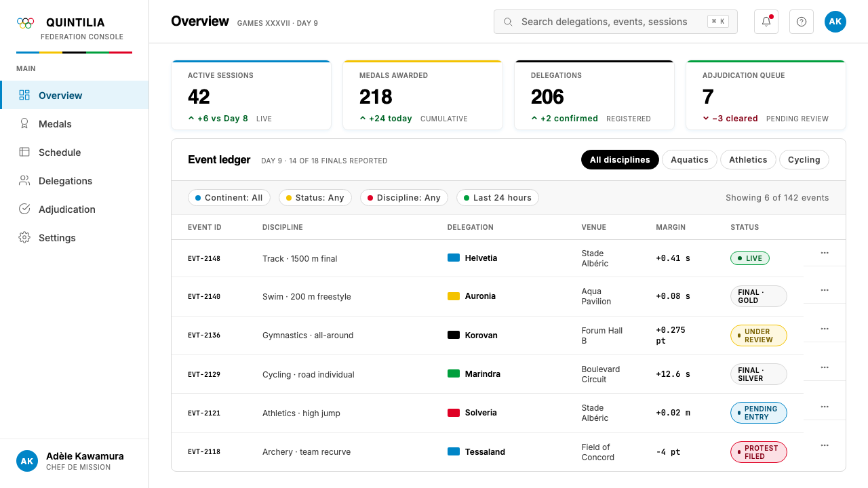Toggle the Aquatics discipline filter
The width and height of the screenshot is (868, 488).
click(x=690, y=160)
